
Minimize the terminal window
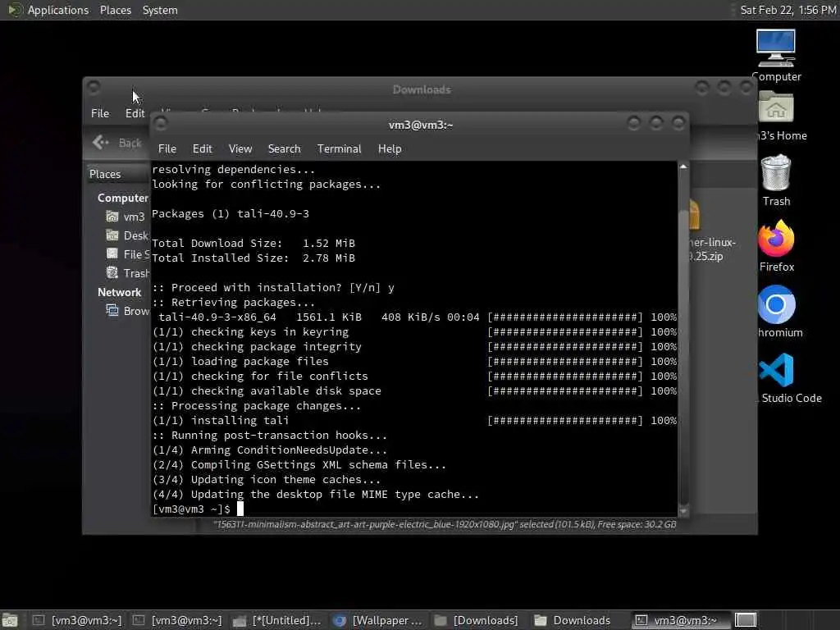(x=634, y=123)
